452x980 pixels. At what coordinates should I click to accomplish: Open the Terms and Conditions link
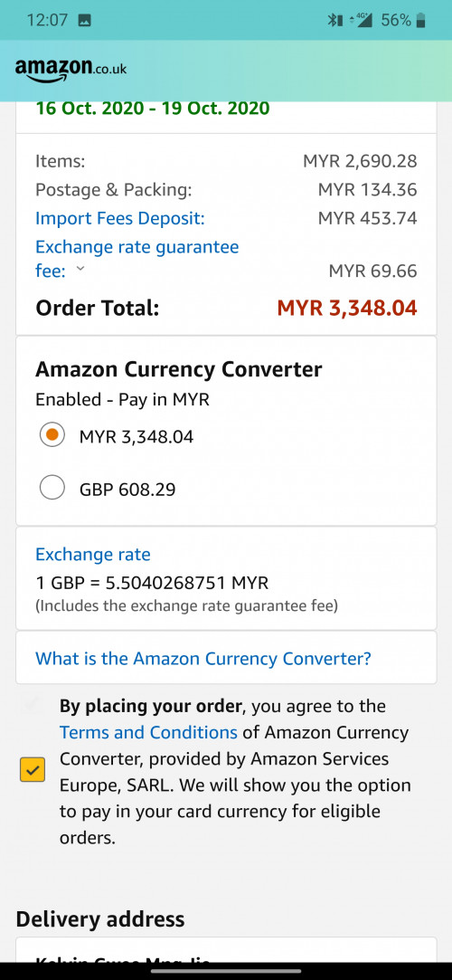click(x=148, y=732)
